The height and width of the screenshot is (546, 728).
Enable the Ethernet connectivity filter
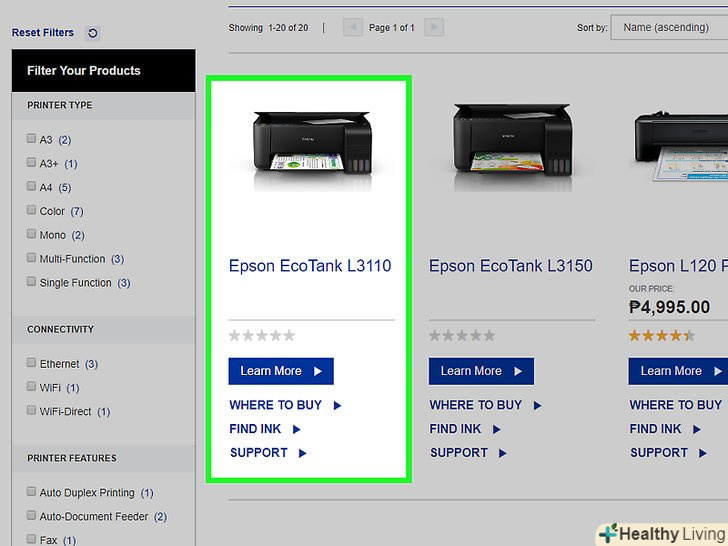31,363
